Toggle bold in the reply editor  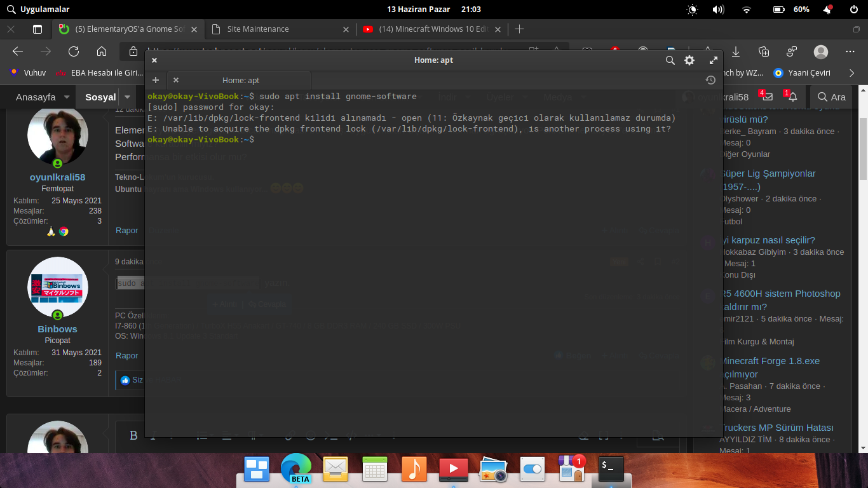tap(133, 435)
